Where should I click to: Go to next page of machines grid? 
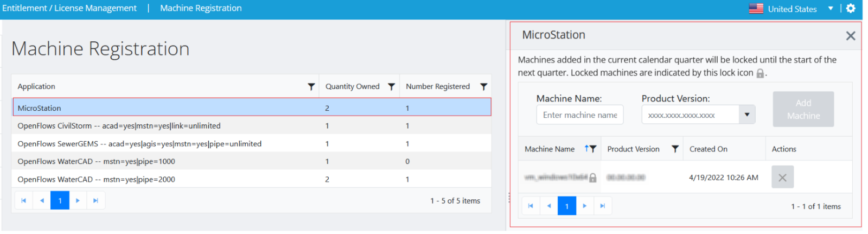[584, 206]
